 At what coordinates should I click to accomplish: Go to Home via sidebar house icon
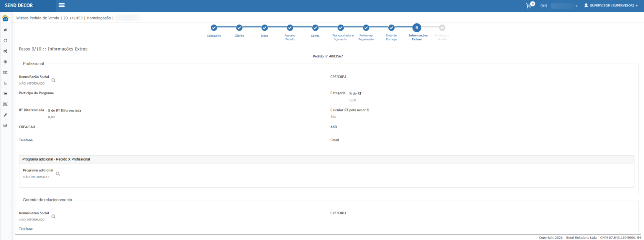5,30
